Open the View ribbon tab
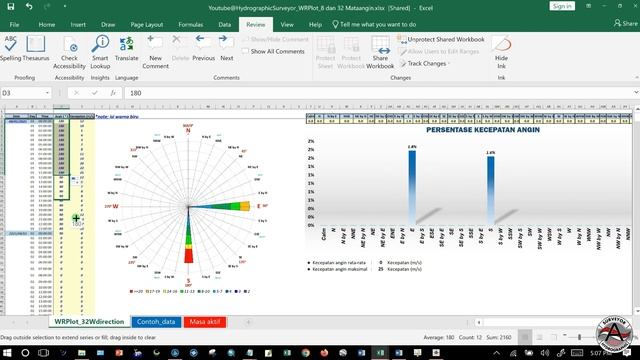Screen dimensions: 640x360 [287, 24]
